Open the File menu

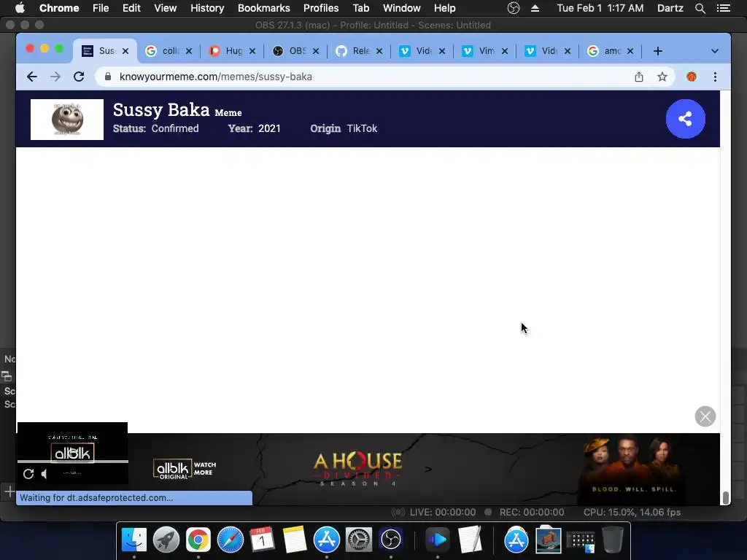point(101,8)
